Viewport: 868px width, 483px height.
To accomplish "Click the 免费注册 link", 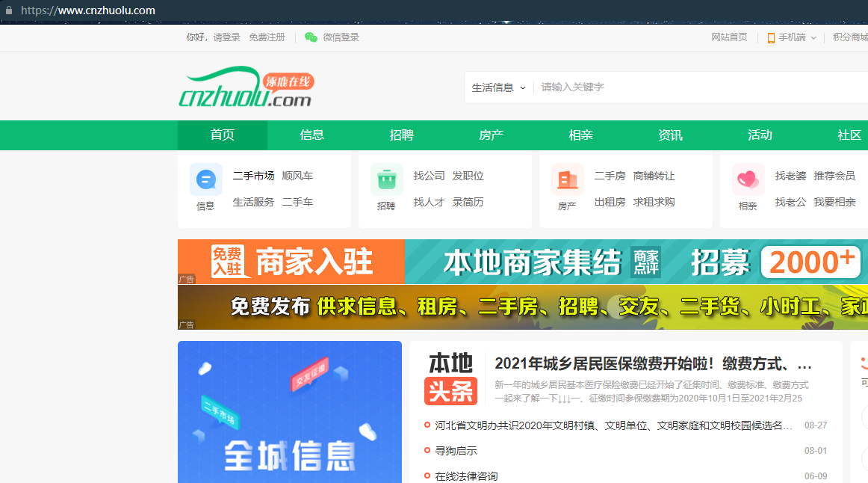I will click(x=267, y=37).
